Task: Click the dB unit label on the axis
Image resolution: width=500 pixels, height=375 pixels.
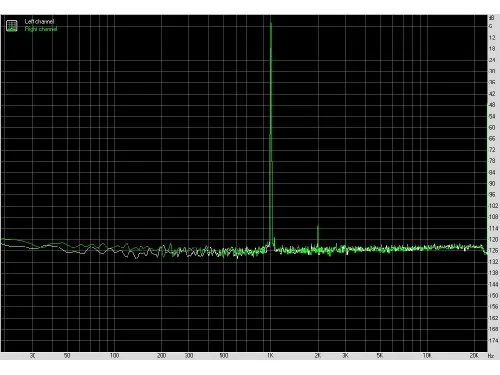Action: (x=491, y=18)
